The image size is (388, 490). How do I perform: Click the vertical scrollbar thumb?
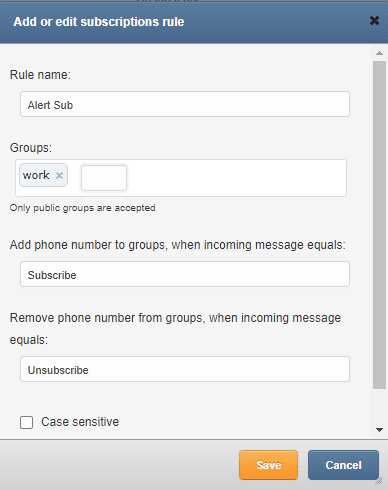click(x=379, y=225)
